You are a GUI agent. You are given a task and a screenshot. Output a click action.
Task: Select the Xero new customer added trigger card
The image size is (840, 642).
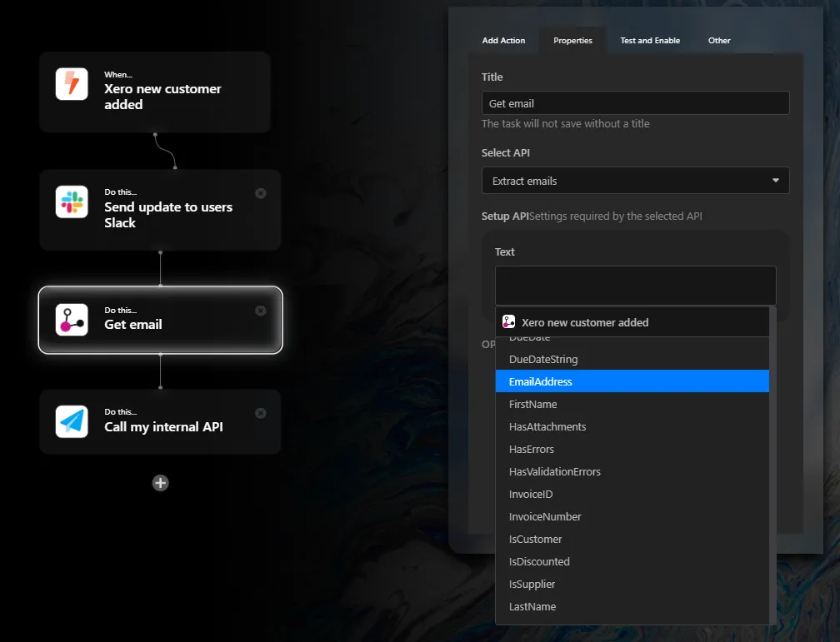(155, 92)
